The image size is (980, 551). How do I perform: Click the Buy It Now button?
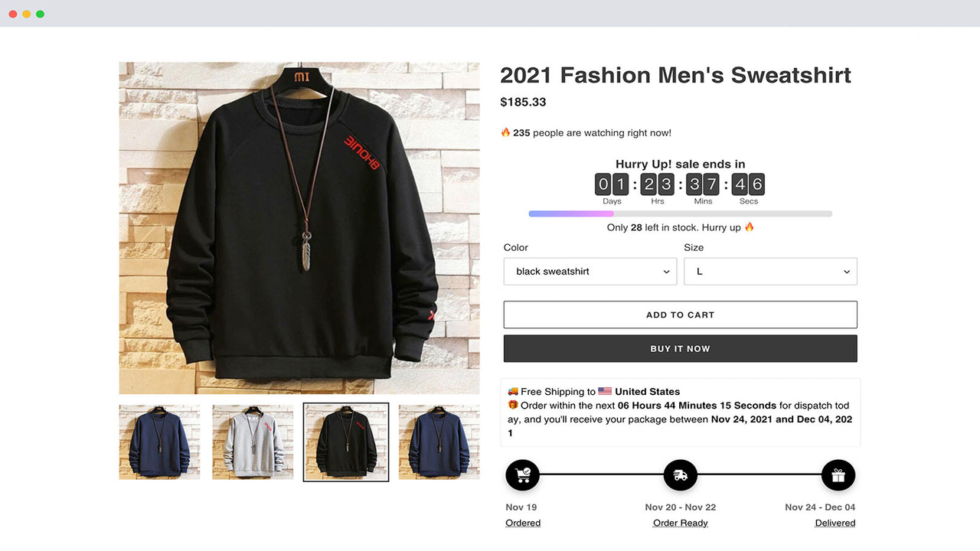pos(680,348)
